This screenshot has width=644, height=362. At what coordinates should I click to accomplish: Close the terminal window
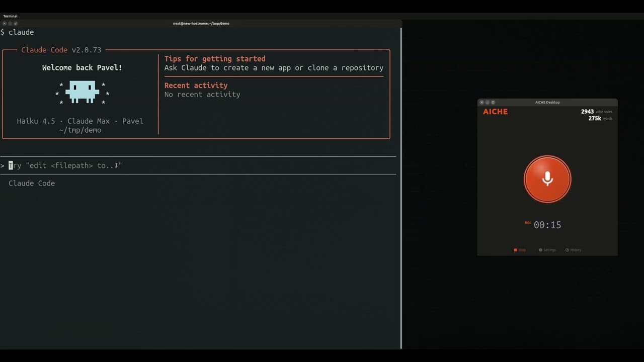[5, 23]
